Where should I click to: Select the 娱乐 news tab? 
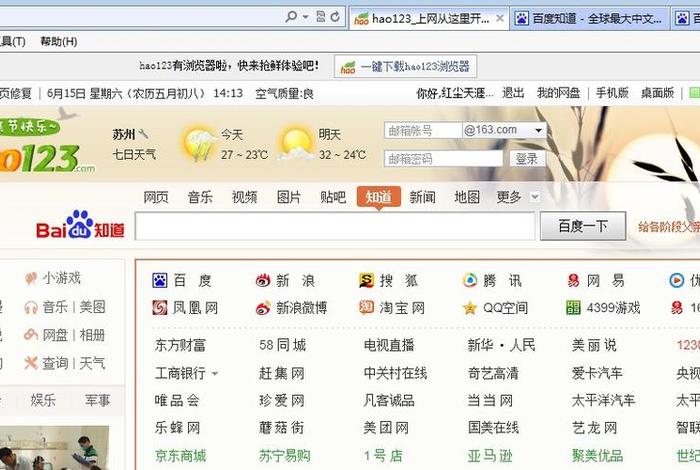click(43, 400)
